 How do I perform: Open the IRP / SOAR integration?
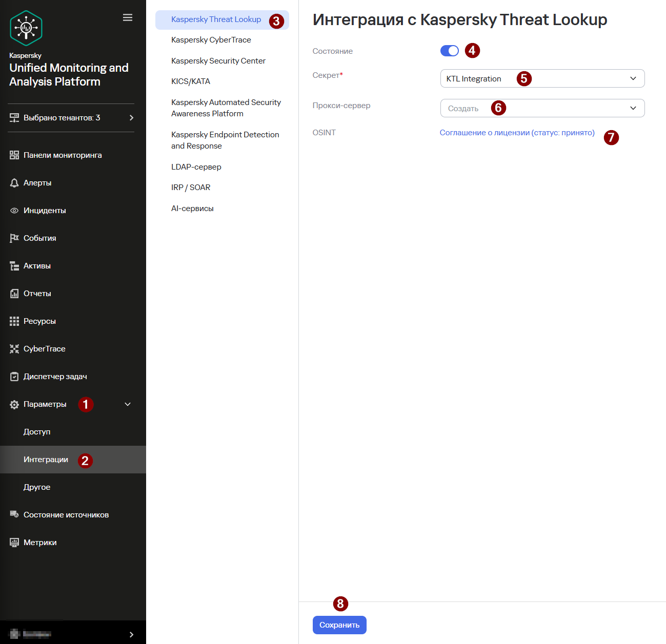191,188
